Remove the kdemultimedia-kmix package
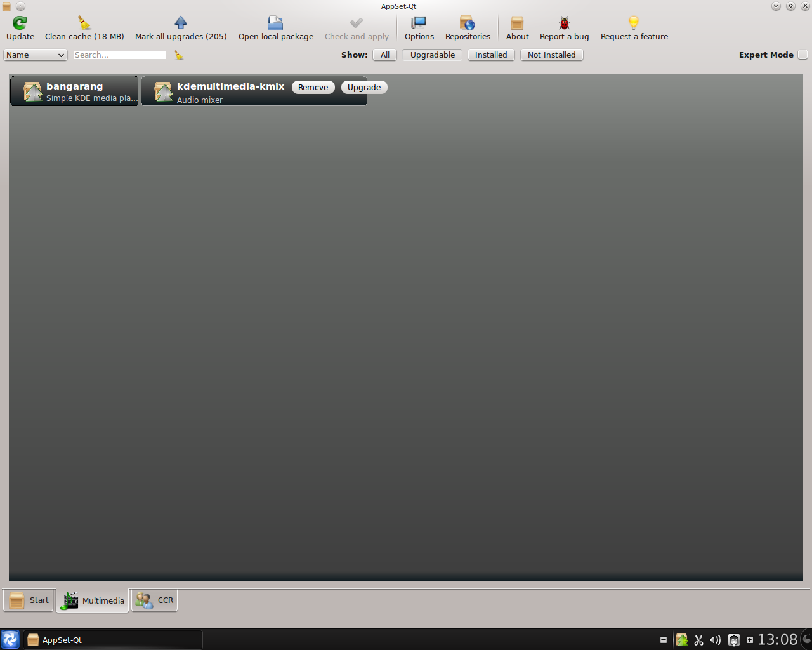 pyautogui.click(x=313, y=88)
